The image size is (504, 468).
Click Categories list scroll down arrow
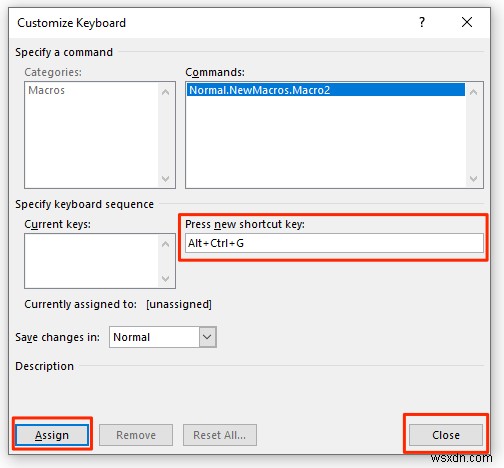[165, 179]
